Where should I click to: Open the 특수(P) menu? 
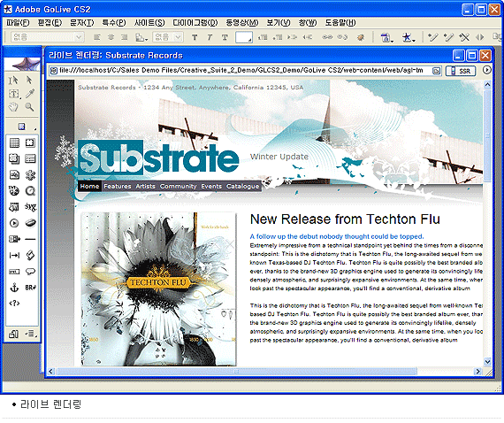coord(114,22)
